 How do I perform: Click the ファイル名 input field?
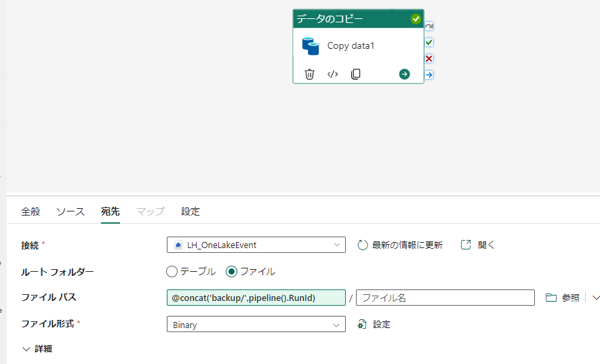445,298
